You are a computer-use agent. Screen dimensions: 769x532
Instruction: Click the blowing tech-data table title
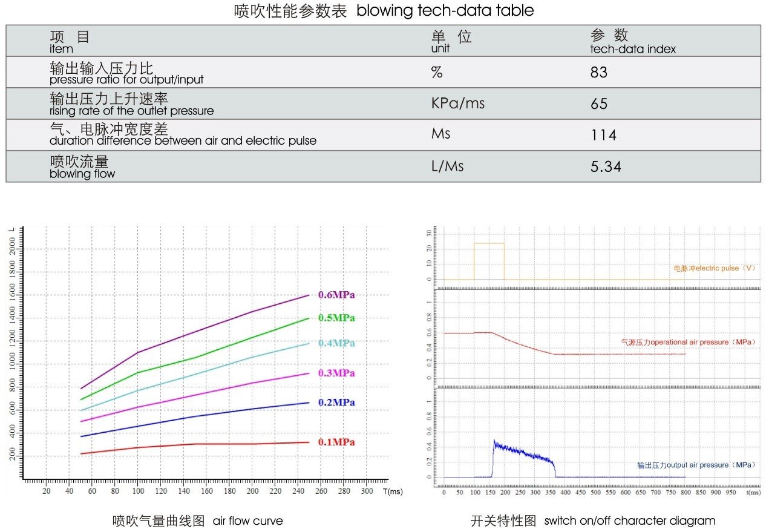(384, 11)
